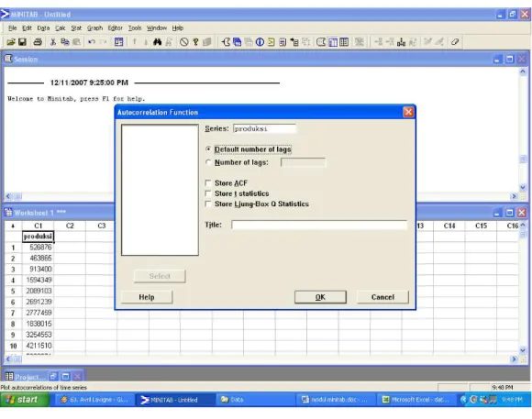Select Default number of lags option

208,149
